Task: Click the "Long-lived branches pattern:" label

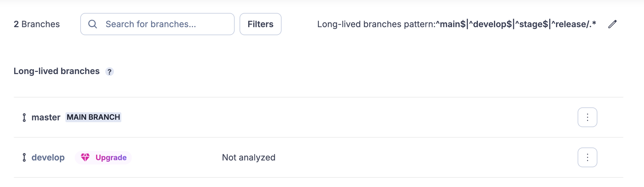Action: pyautogui.click(x=376, y=24)
